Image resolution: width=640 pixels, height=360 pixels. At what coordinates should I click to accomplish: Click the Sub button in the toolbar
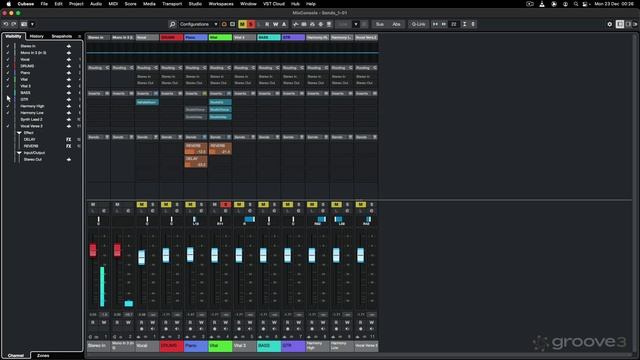click(x=380, y=24)
